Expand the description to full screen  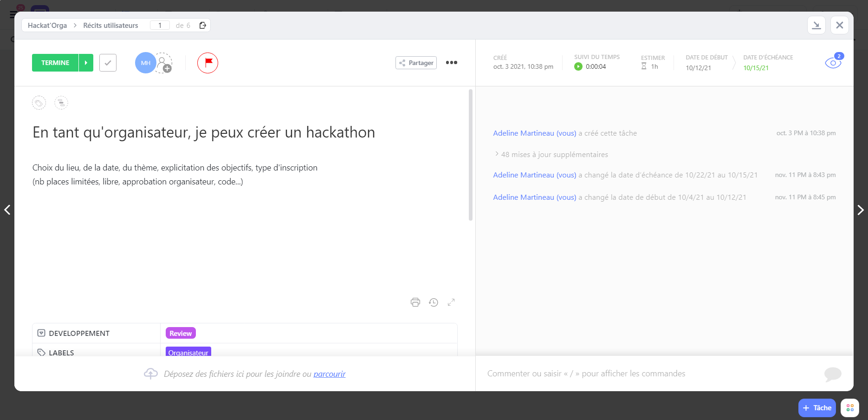pyautogui.click(x=451, y=302)
